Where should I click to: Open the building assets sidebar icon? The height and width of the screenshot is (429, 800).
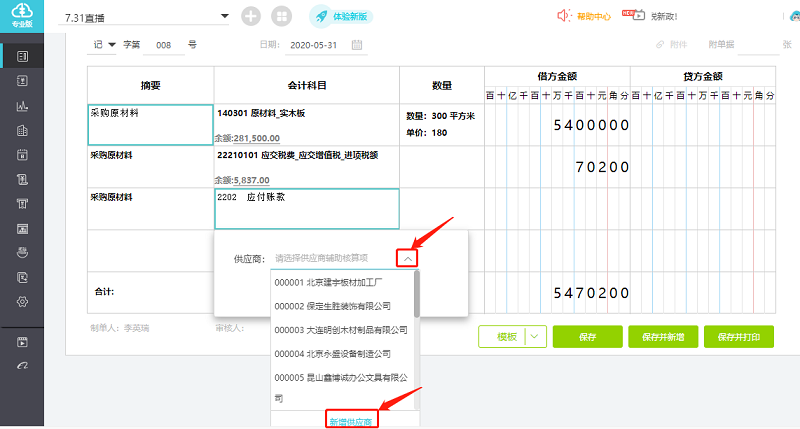click(x=22, y=131)
